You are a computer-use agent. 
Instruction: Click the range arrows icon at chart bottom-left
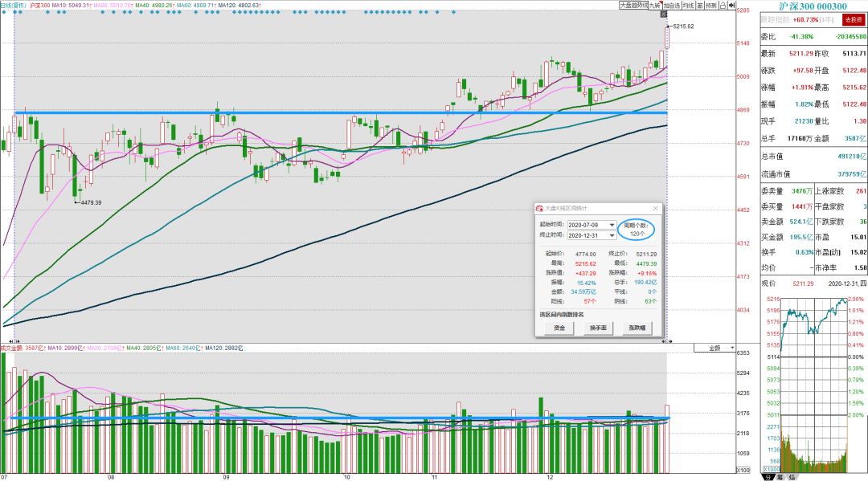click(14, 341)
